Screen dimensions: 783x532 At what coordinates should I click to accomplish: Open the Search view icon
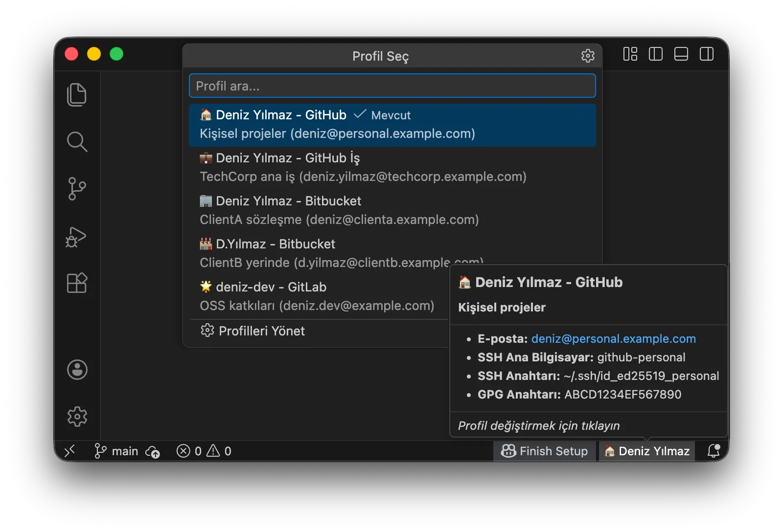tap(77, 142)
